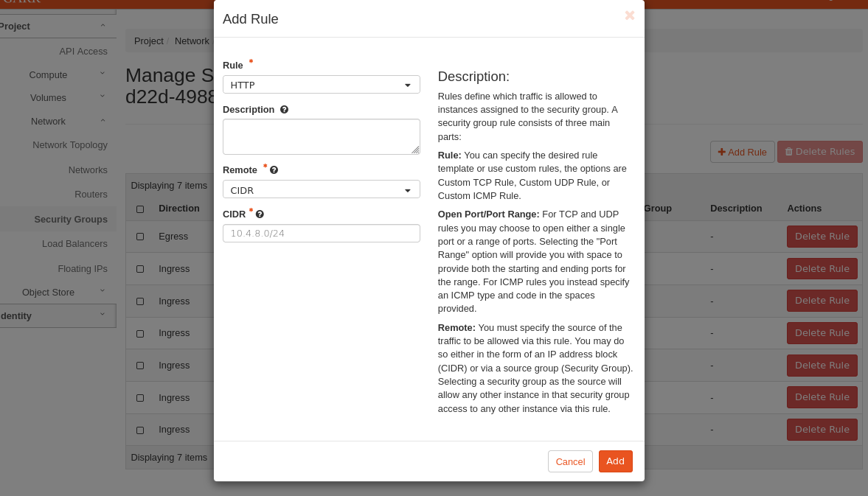868x496 pixels.
Task: Click the help icon next to Description
Action: tap(284, 110)
